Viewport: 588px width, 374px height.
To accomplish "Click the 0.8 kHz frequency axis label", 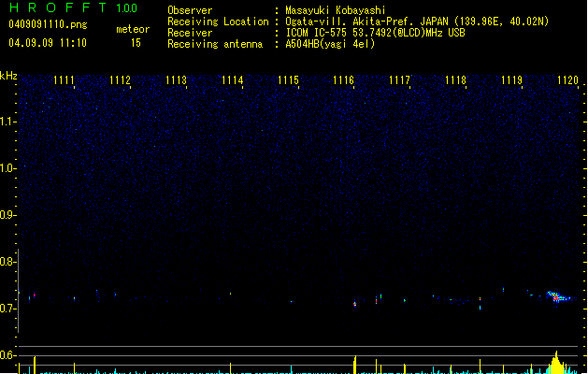I will [x=8, y=262].
